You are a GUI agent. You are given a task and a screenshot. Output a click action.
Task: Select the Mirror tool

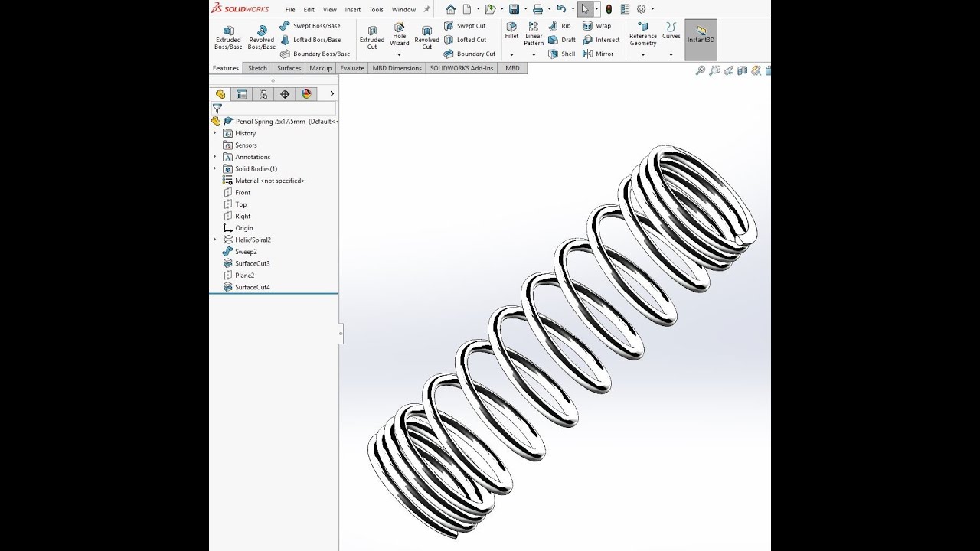599,54
